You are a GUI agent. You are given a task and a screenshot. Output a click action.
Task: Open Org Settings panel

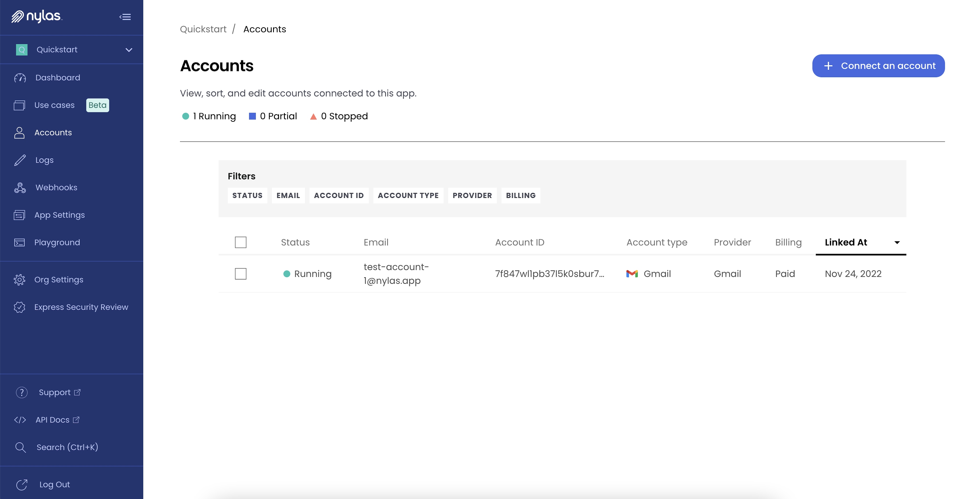tap(58, 279)
